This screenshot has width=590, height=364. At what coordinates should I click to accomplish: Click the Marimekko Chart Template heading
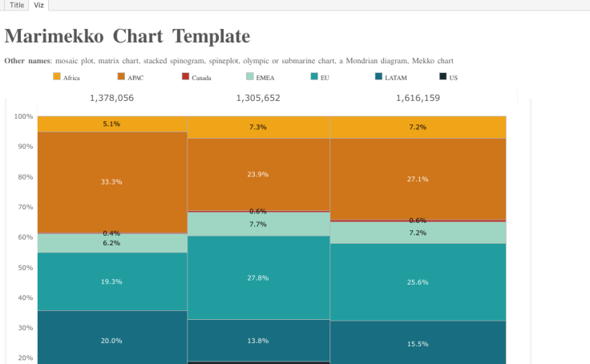coord(127,36)
